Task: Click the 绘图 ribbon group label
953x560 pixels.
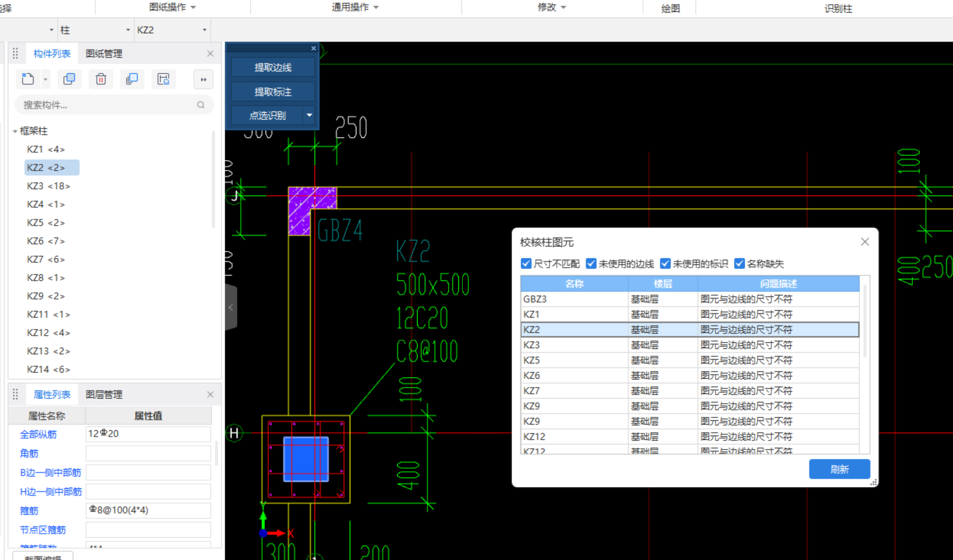Action: [x=671, y=8]
